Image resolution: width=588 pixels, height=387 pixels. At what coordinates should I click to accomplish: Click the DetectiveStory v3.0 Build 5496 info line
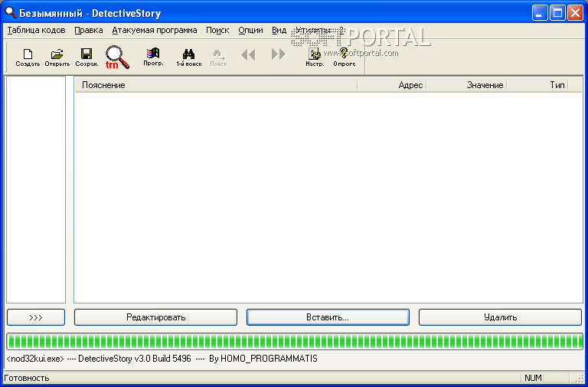162,359
